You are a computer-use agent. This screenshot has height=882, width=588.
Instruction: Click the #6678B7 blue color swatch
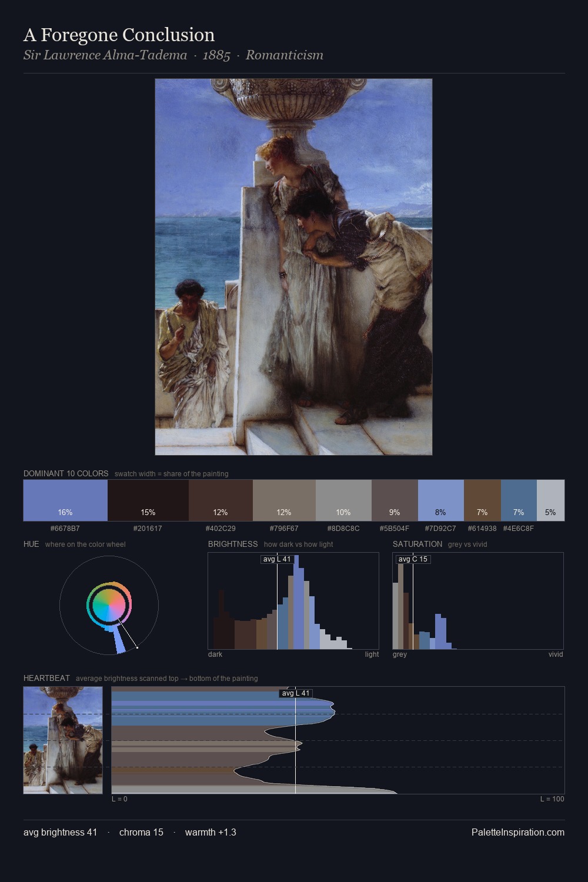click(x=65, y=500)
